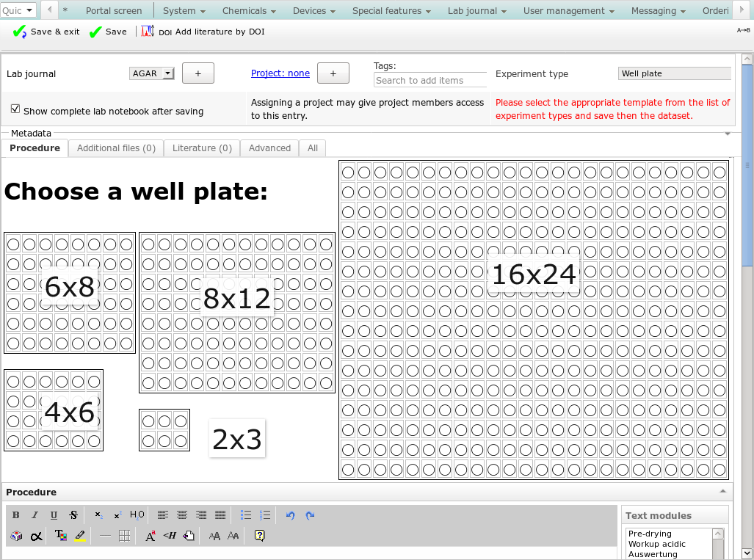Insert a table using the grid icon

[x=124, y=536]
